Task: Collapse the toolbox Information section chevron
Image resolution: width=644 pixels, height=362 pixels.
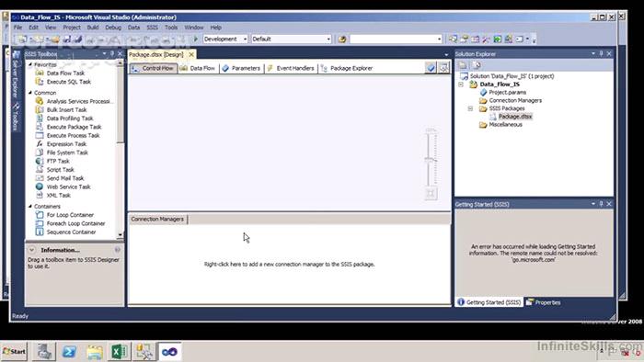Action: point(31,250)
